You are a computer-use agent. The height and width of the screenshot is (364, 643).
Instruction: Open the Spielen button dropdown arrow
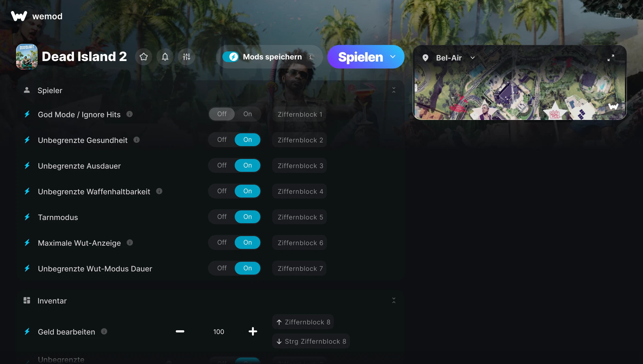coord(393,57)
